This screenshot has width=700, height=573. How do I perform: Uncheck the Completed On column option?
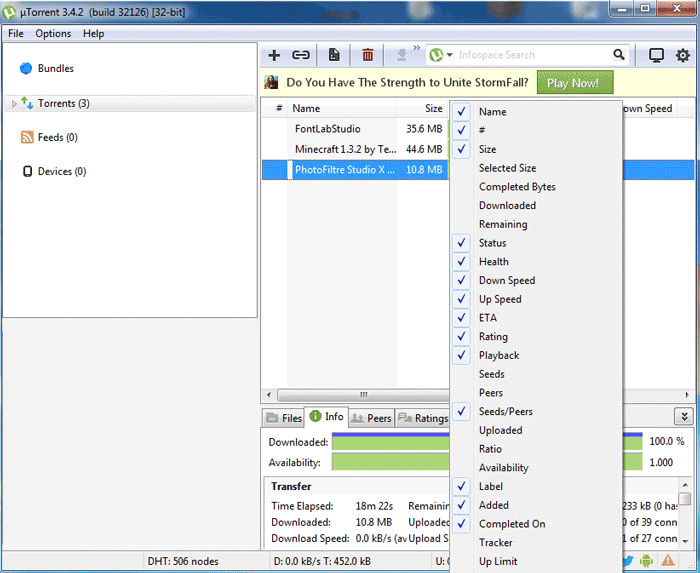point(536,524)
